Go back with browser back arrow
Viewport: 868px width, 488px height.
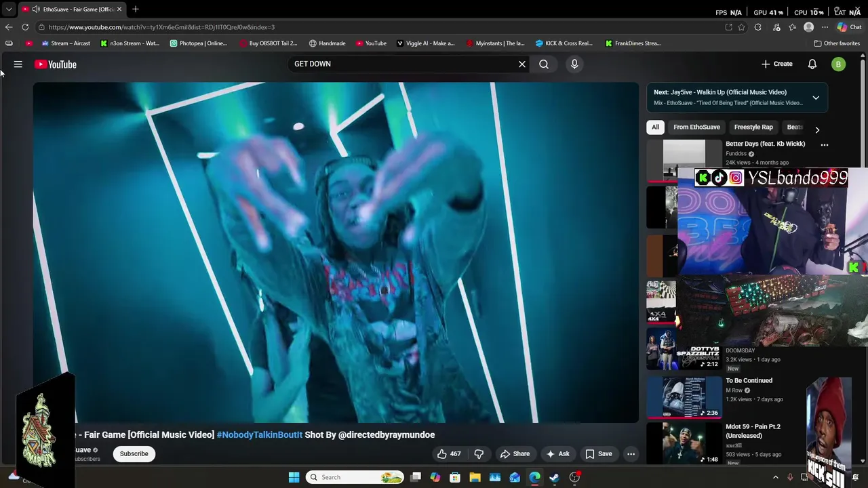pos(9,27)
